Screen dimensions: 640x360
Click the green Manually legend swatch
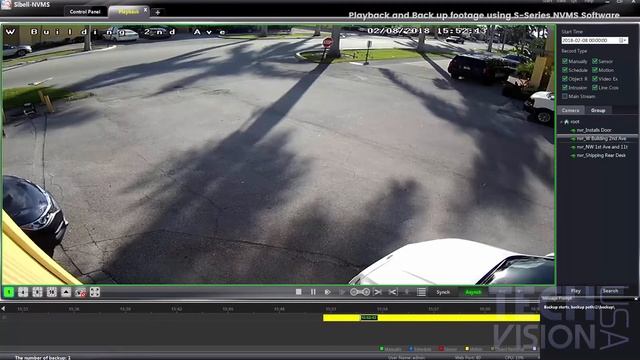(x=382, y=349)
